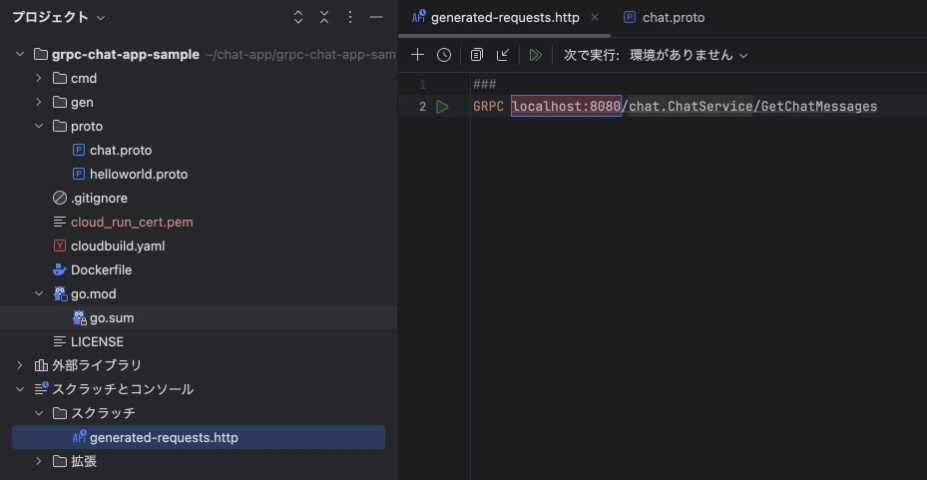The width and height of the screenshot is (927, 480).
Task: Open the 環境がありません environment dropdown
Action: (x=688, y=55)
